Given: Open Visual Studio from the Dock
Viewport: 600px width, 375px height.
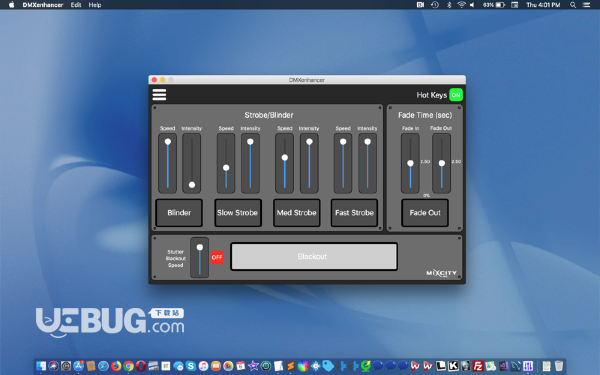Looking at the screenshot, I should (503, 366).
